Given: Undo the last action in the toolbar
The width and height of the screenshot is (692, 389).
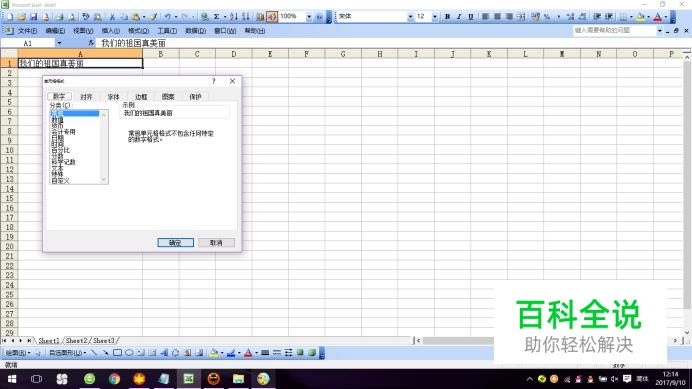Looking at the screenshot, I should [x=168, y=17].
